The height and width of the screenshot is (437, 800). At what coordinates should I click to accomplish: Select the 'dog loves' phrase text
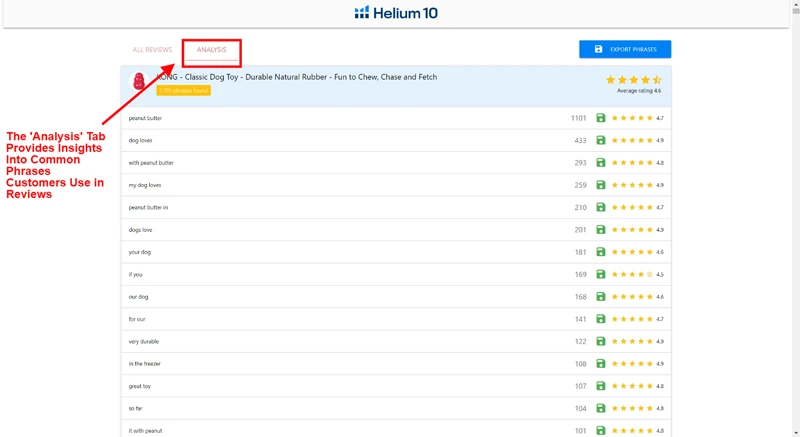140,140
